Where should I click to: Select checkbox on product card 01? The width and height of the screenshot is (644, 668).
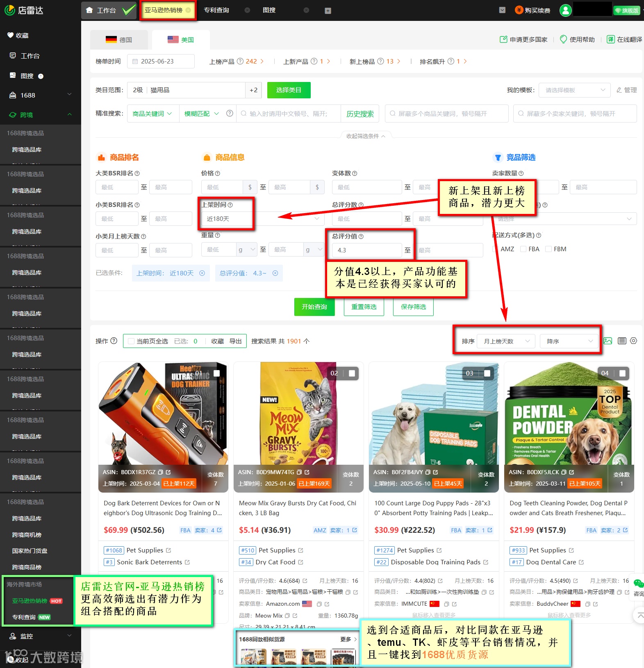(217, 373)
